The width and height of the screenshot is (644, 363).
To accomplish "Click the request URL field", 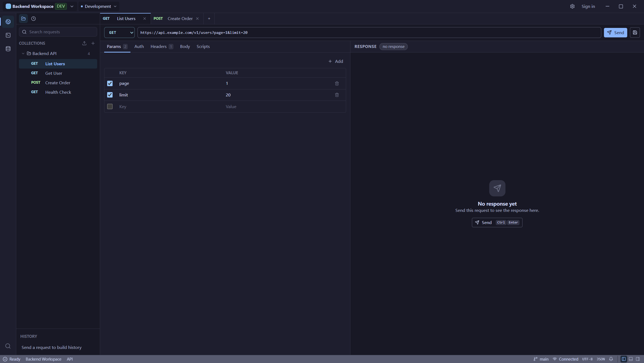I will click(x=369, y=33).
